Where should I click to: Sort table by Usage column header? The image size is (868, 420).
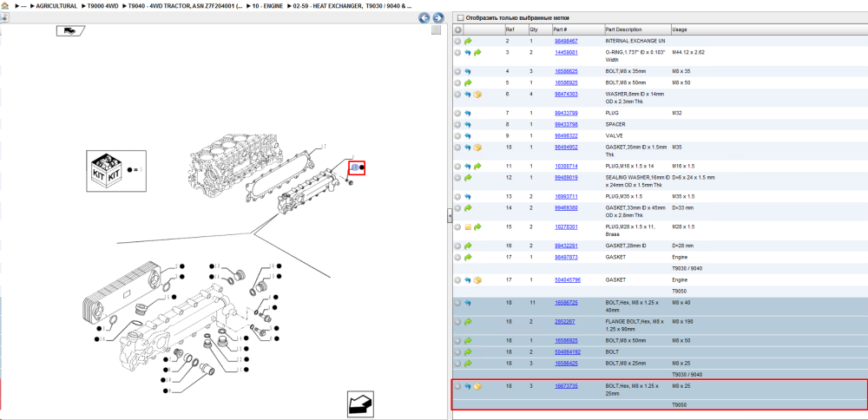coord(769,30)
